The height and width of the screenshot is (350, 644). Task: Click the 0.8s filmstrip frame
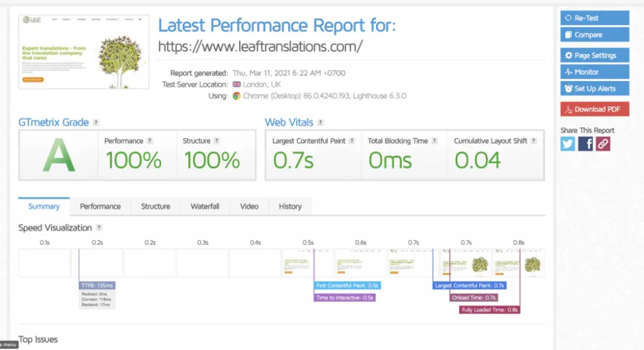click(519, 263)
